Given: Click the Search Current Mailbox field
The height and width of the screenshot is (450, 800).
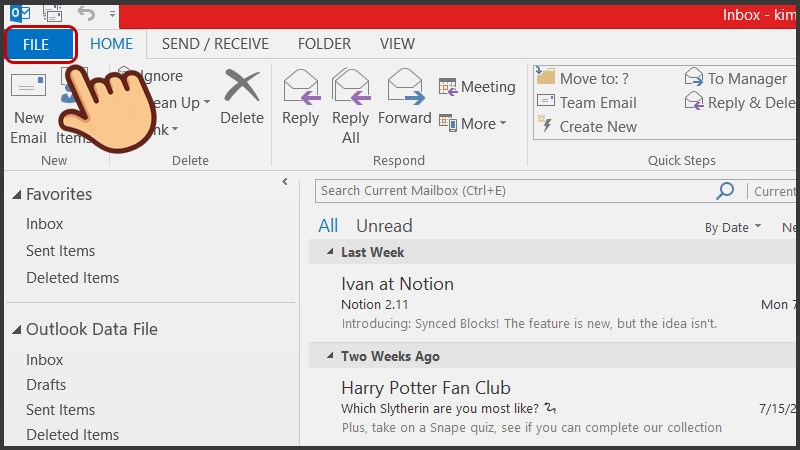Looking at the screenshot, I should [x=515, y=191].
